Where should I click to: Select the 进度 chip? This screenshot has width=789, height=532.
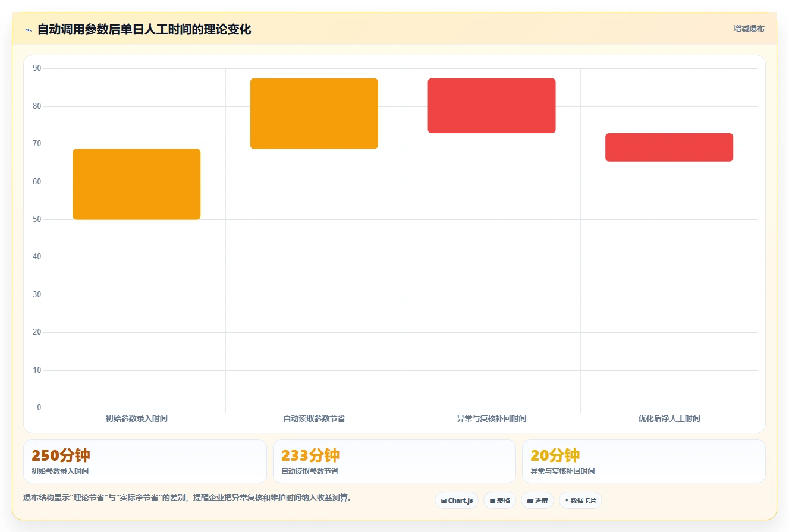click(x=537, y=500)
